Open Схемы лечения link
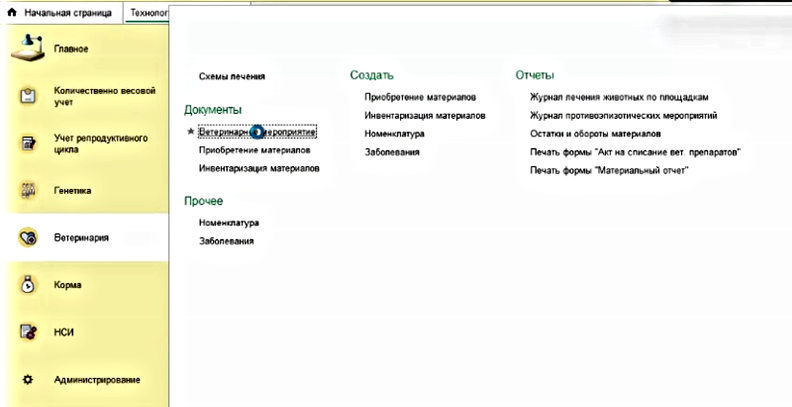This screenshot has width=792, height=407. (x=232, y=76)
